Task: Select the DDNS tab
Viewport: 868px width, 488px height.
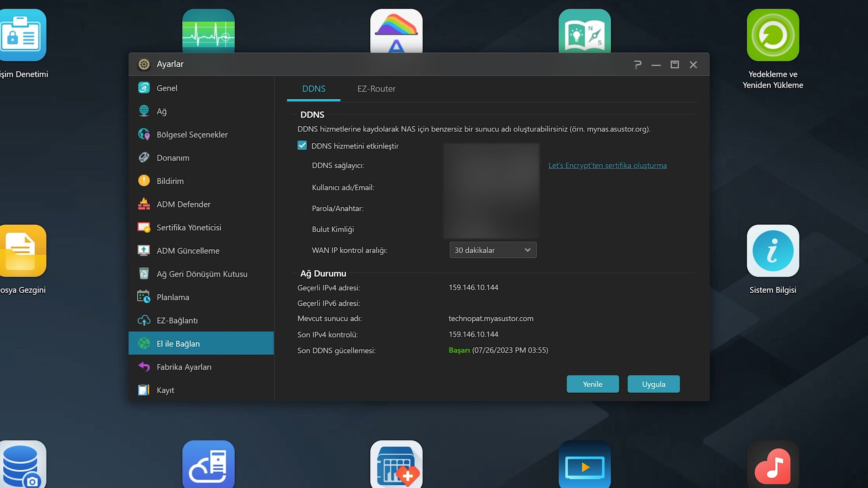Action: [314, 89]
